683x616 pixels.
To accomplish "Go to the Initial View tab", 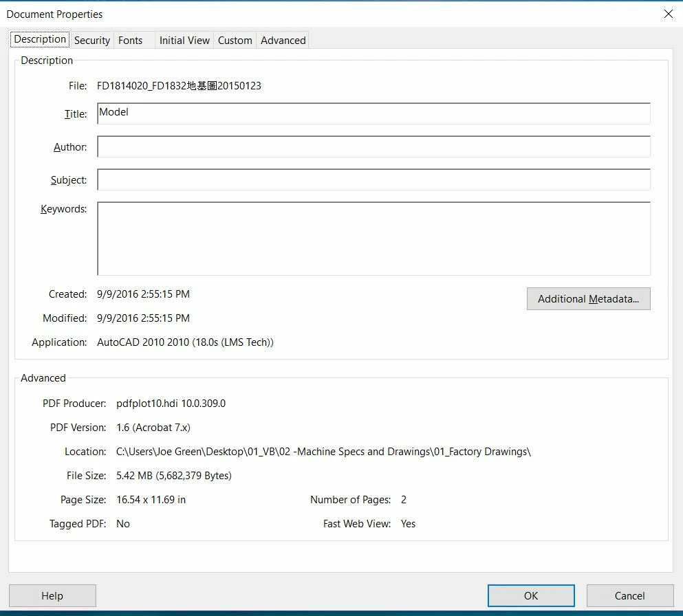I will (x=184, y=40).
